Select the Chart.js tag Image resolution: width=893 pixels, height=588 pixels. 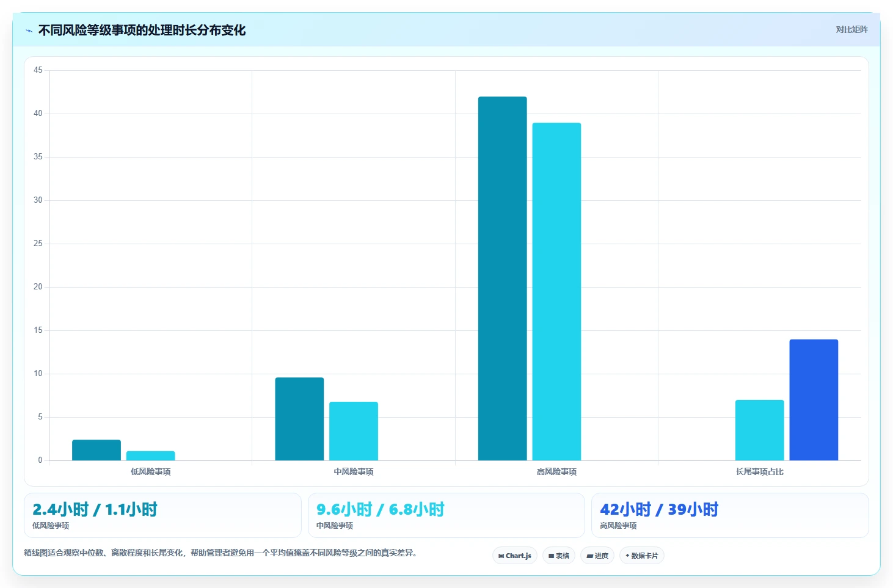coord(515,556)
